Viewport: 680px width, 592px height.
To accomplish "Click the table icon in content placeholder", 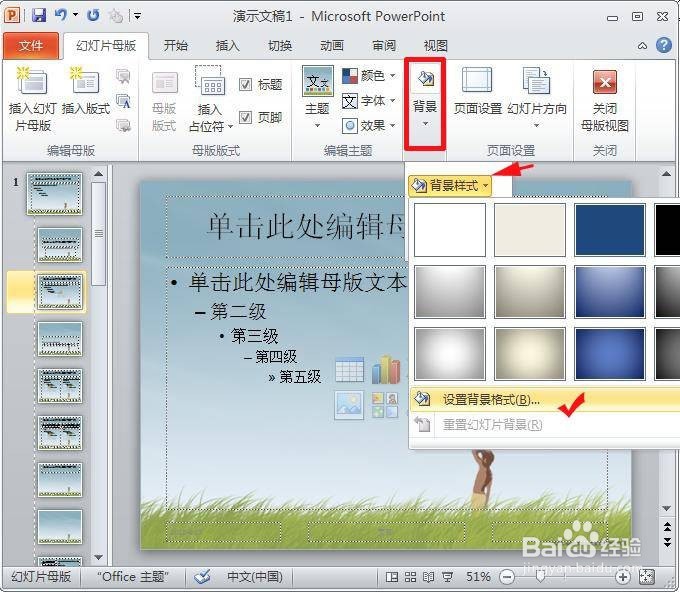I will (349, 369).
